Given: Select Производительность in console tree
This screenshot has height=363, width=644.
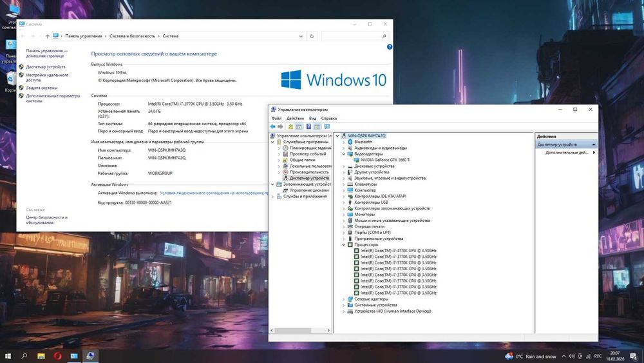Looking at the screenshot, I should 309,172.
